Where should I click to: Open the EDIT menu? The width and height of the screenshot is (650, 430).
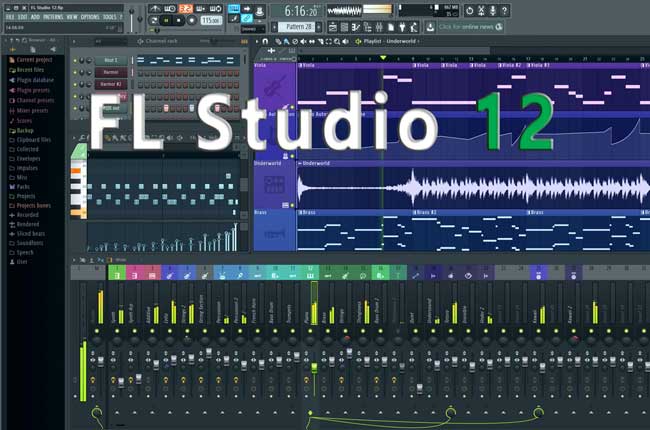23,17
